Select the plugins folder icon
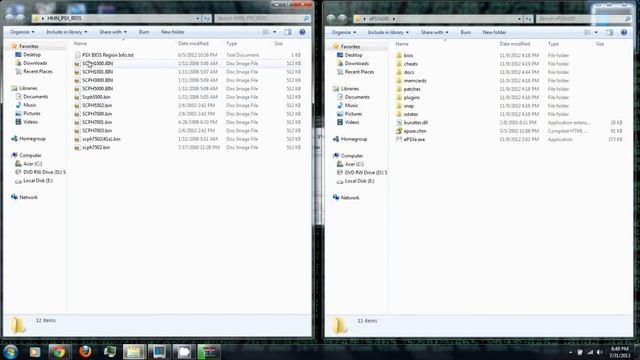This screenshot has height=360, width=640. pyautogui.click(x=399, y=97)
